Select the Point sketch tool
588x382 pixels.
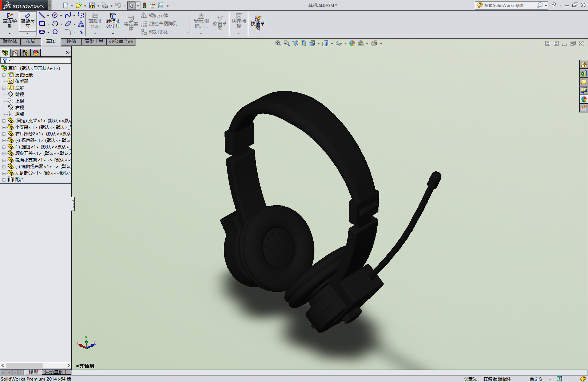click(x=81, y=32)
